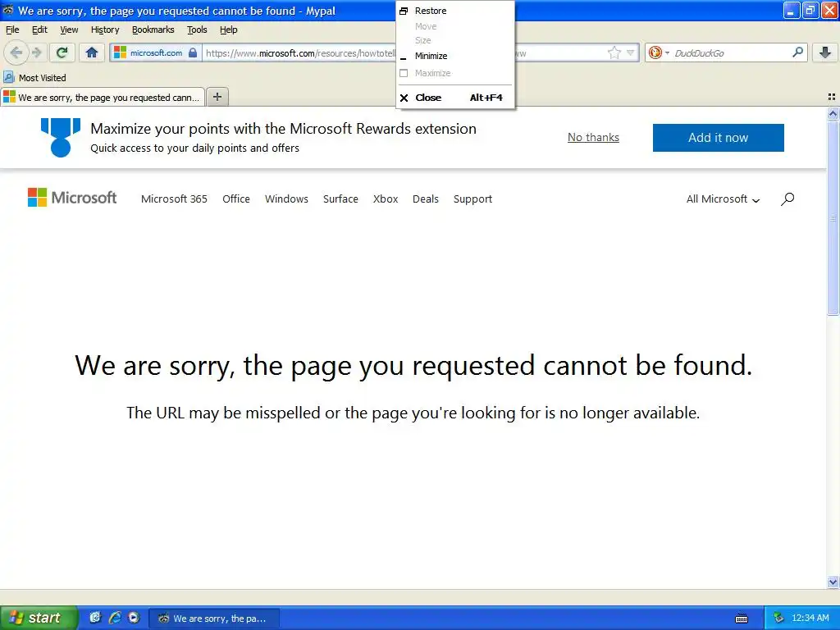Open the Edit menu

39,30
